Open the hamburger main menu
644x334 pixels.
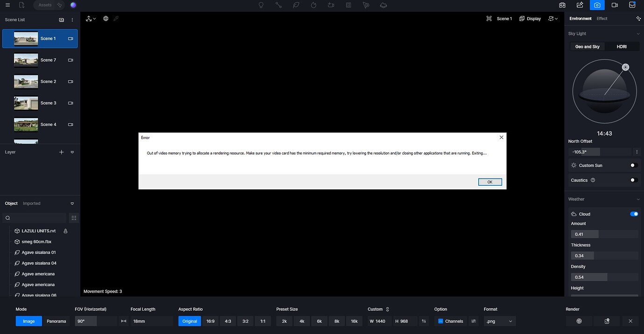point(7,5)
